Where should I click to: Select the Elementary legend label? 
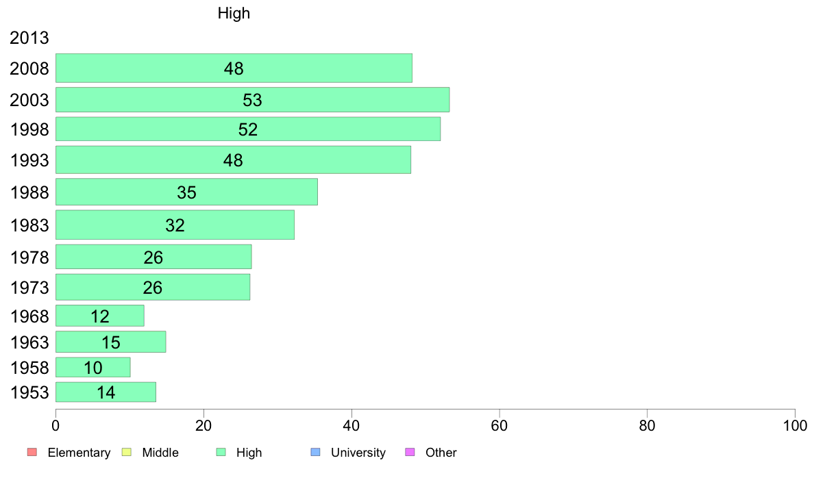click(x=79, y=453)
